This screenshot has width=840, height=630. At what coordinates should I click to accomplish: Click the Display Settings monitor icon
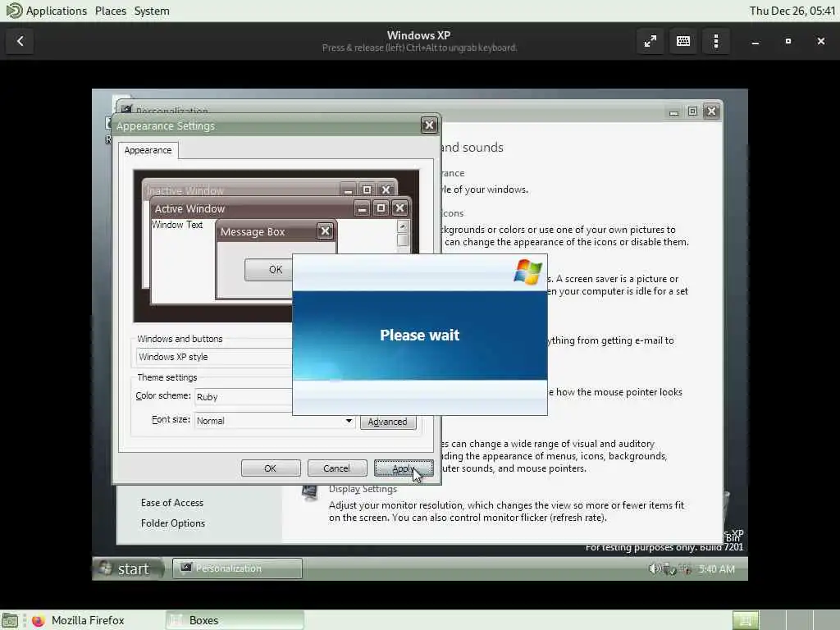[309, 492]
